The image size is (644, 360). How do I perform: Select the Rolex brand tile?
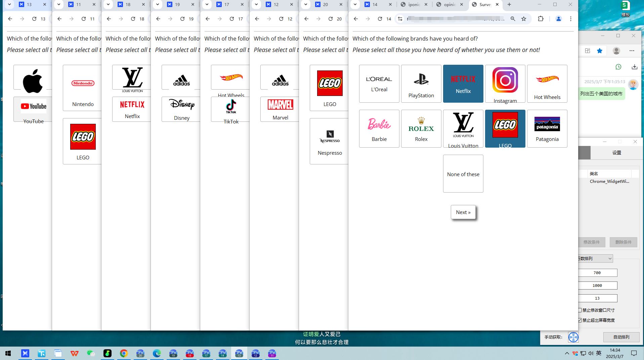coord(421,128)
